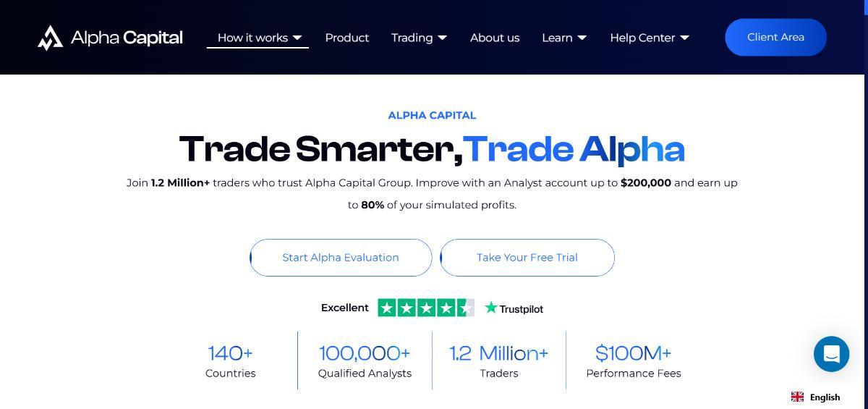The width and height of the screenshot is (868, 409).
Task: Select the English language option
Action: click(x=825, y=397)
